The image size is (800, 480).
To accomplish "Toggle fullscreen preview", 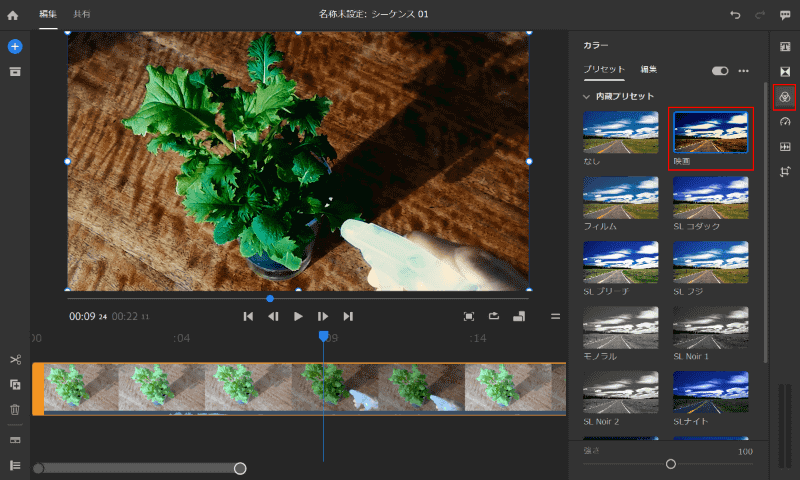I will click(468, 316).
